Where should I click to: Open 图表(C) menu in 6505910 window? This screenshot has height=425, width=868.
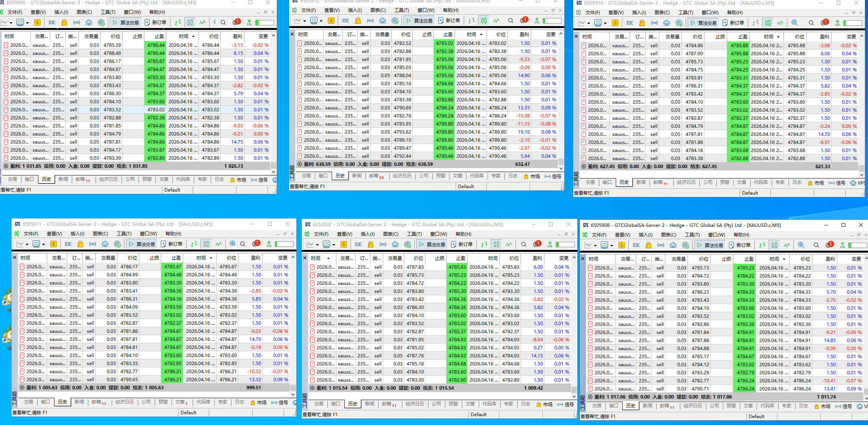click(662, 13)
